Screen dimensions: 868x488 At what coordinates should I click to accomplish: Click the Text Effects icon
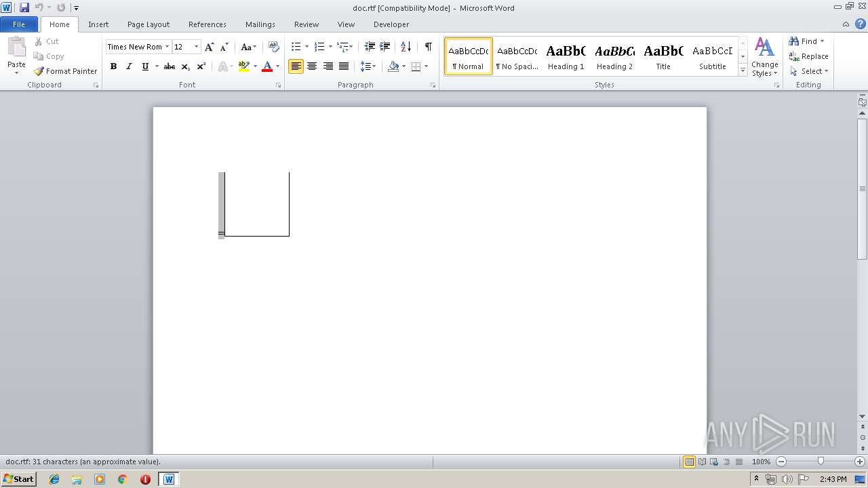pos(222,66)
